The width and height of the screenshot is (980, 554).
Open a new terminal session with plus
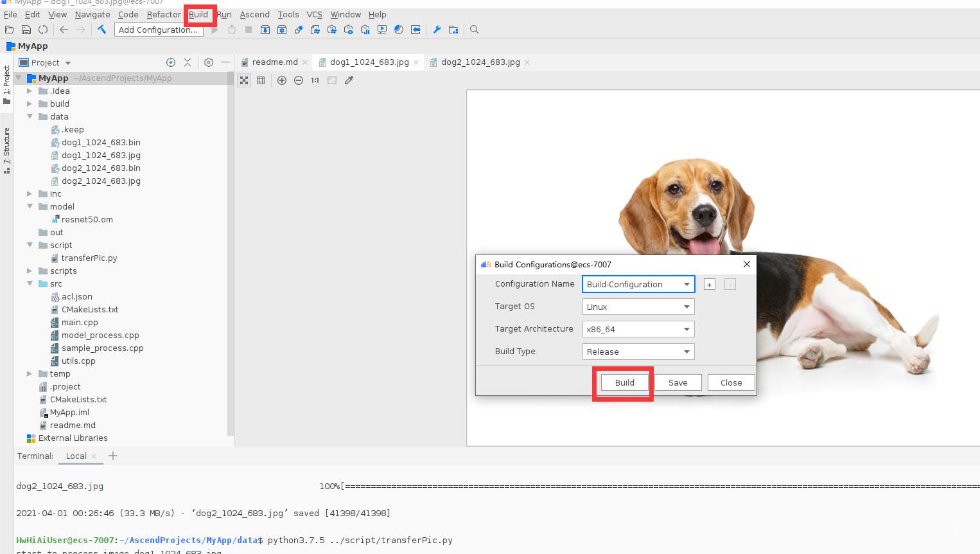click(x=113, y=456)
